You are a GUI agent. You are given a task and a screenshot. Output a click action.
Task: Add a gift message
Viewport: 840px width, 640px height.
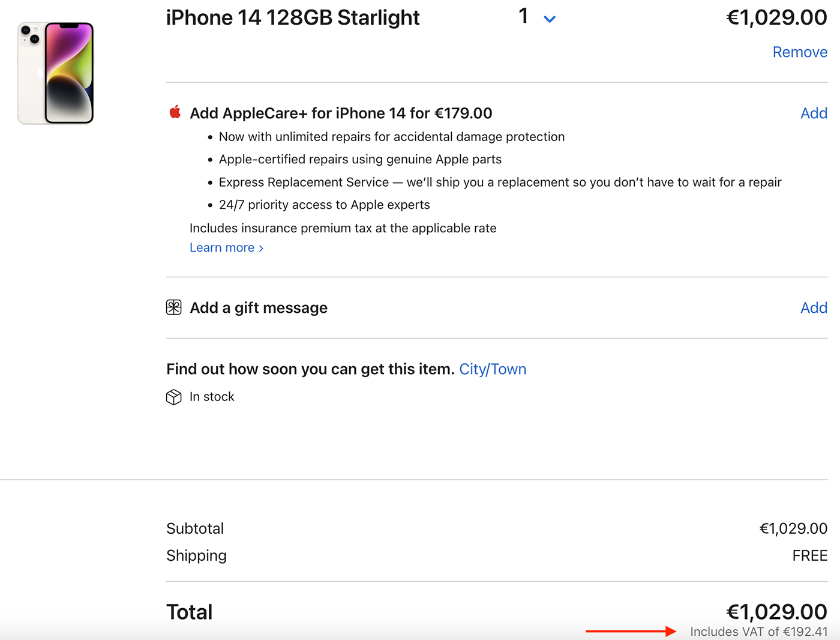(814, 307)
